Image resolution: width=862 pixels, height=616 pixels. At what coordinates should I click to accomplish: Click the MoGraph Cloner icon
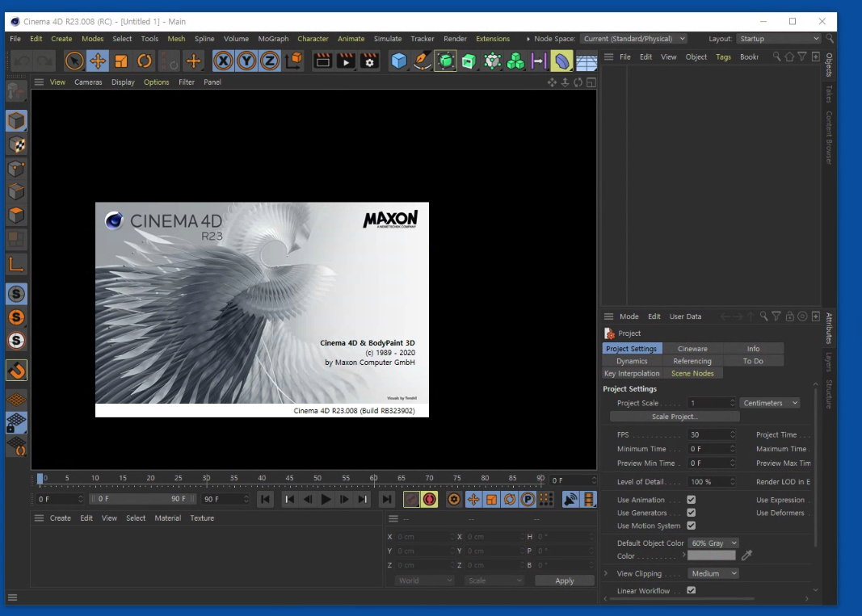tap(492, 61)
